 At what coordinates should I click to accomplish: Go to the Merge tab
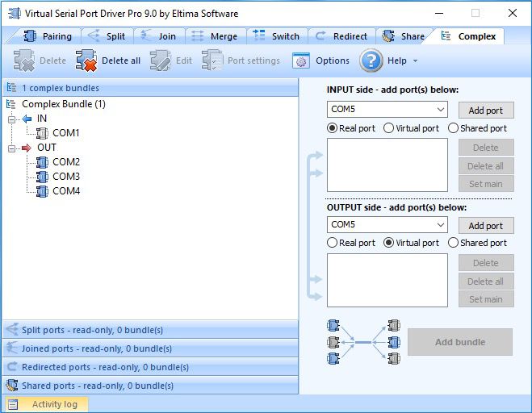(x=215, y=36)
